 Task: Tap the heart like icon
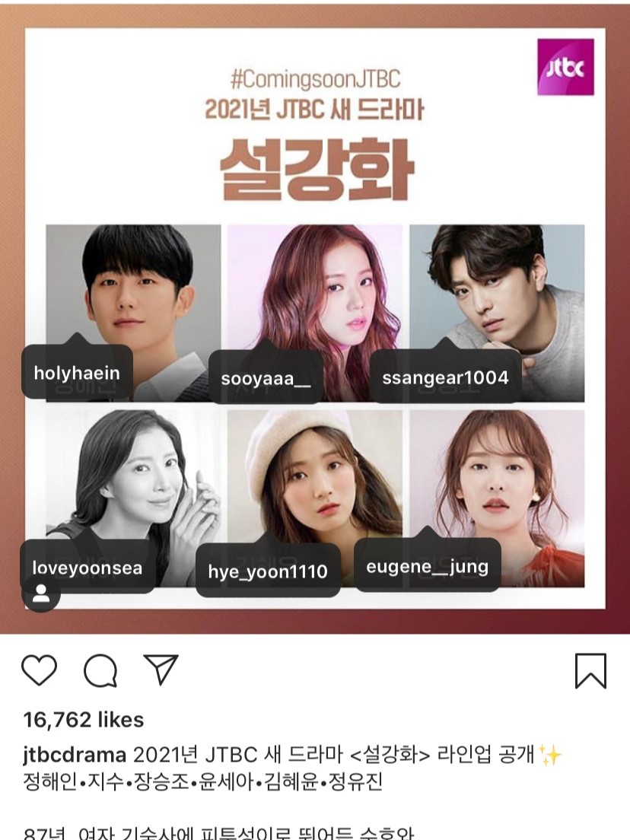pos(39,670)
